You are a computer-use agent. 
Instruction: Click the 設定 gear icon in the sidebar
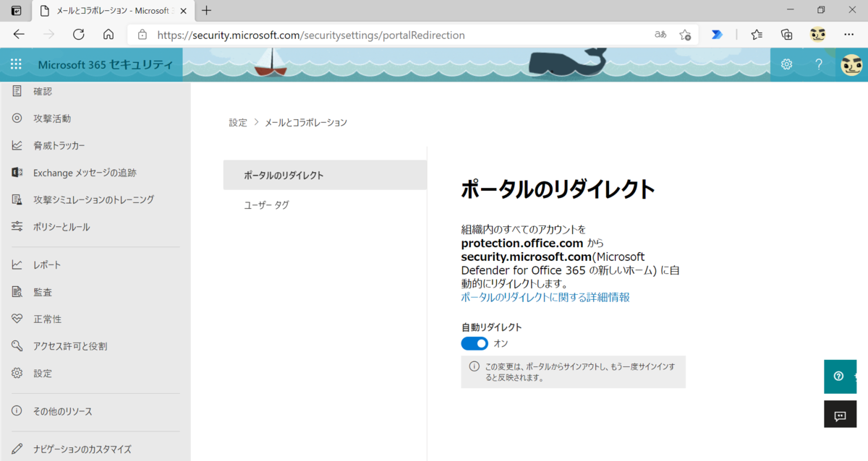click(17, 374)
